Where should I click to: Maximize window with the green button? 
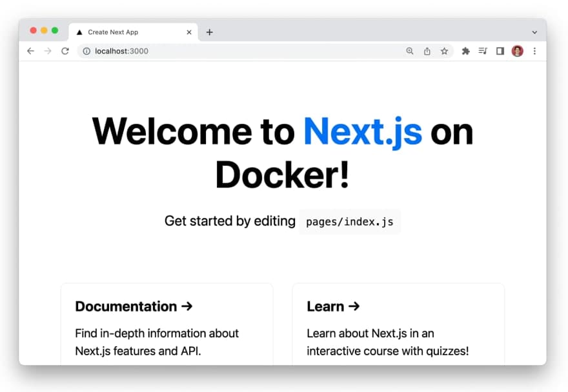(x=55, y=30)
